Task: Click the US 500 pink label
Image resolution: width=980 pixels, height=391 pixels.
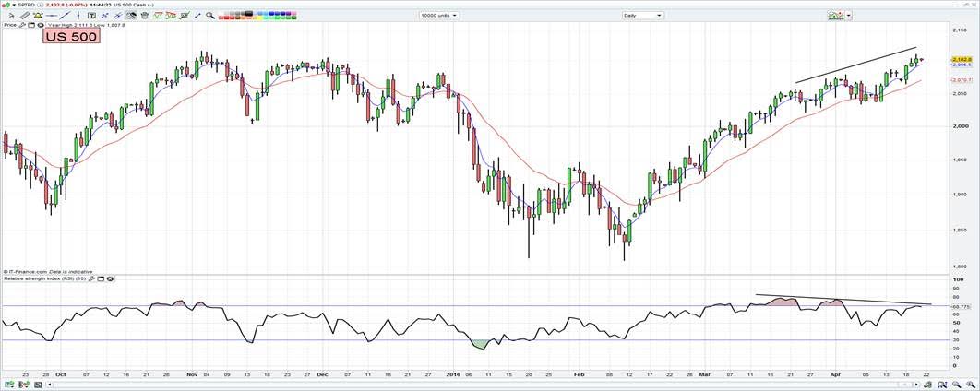Action: (x=71, y=36)
